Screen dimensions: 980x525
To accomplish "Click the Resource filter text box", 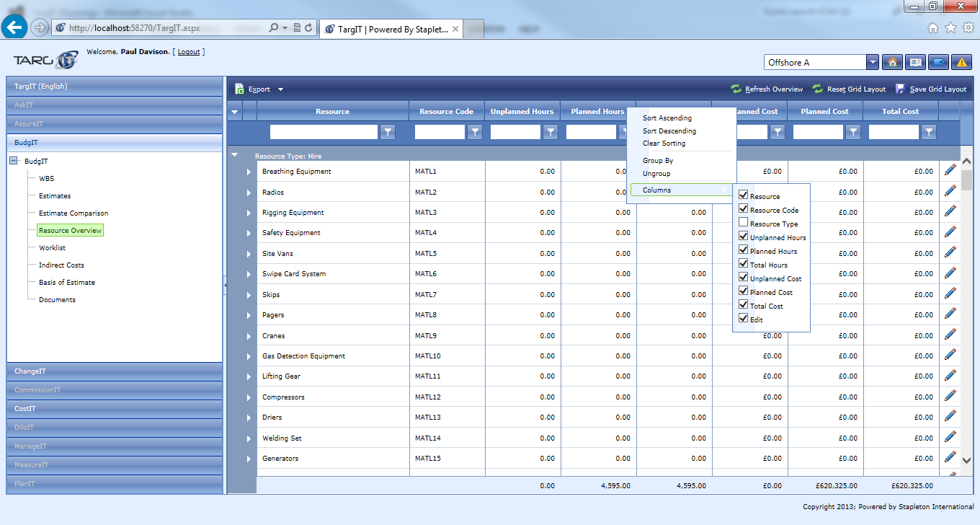I will [324, 132].
